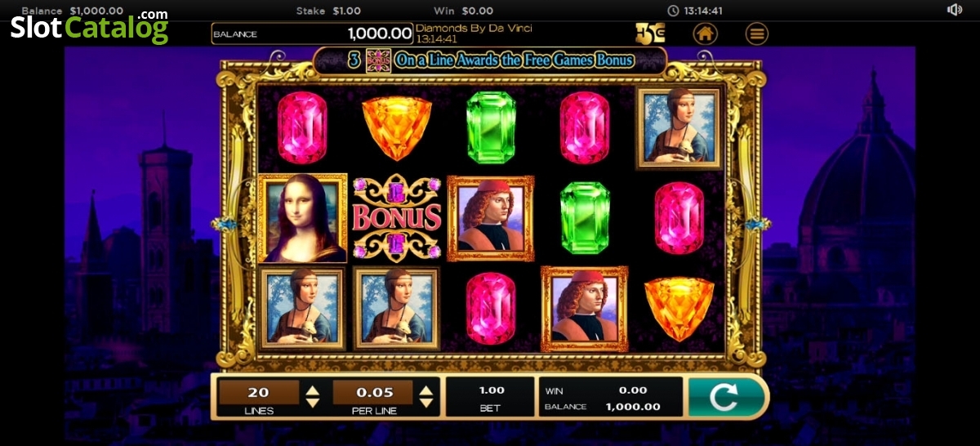Image resolution: width=980 pixels, height=446 pixels.
Task: Mute sound with the speaker icon
Action: tap(955, 10)
